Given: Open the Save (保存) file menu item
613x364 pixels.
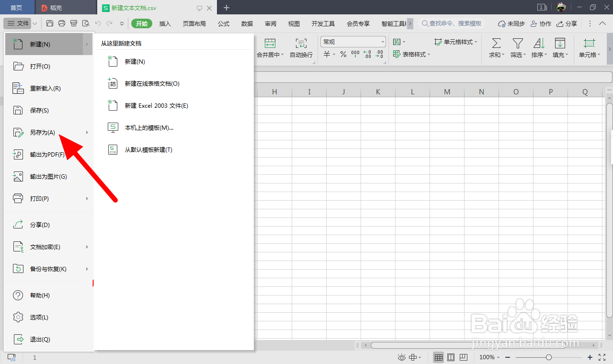Looking at the screenshot, I should pyautogui.click(x=48, y=110).
